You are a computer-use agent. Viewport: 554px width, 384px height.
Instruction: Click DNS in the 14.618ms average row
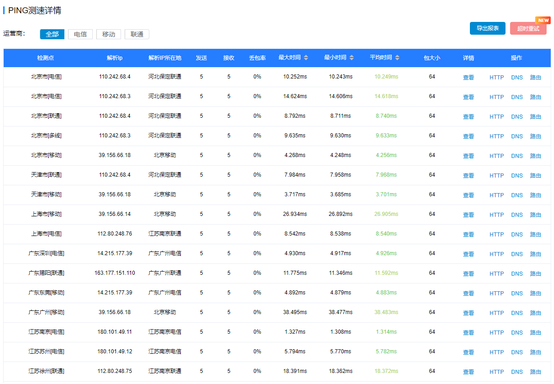click(x=517, y=97)
